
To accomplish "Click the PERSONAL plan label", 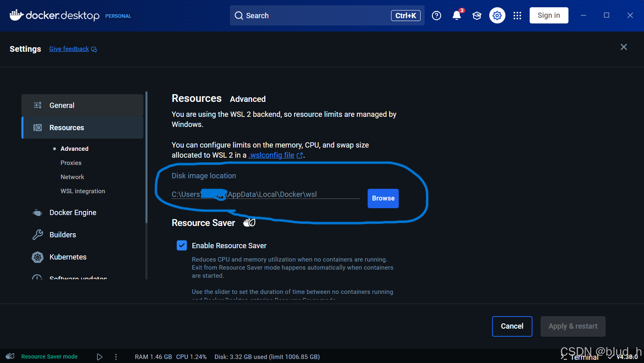I will (118, 16).
